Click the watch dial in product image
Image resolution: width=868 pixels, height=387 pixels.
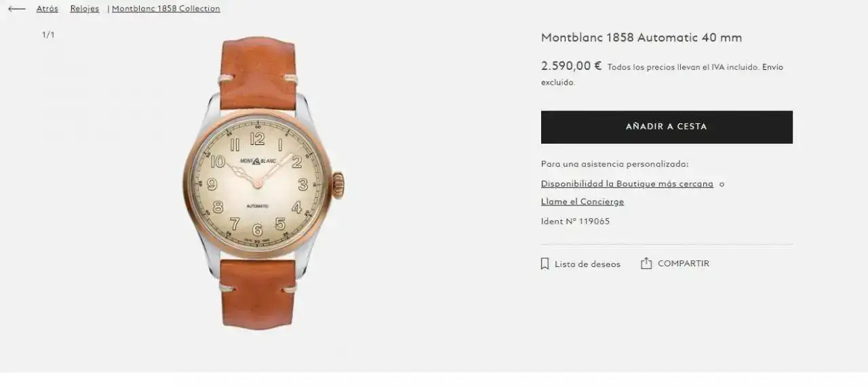coord(257,184)
